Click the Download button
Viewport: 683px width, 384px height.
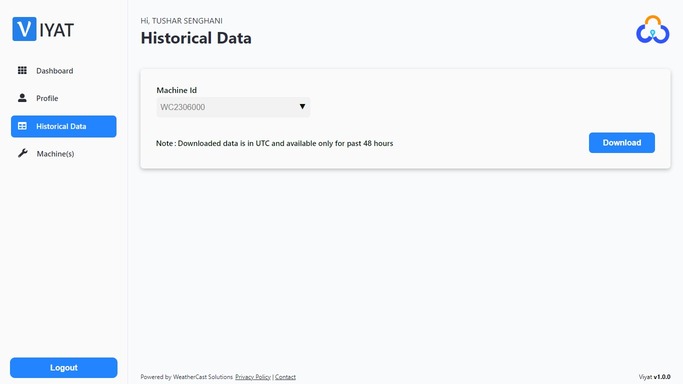point(622,143)
